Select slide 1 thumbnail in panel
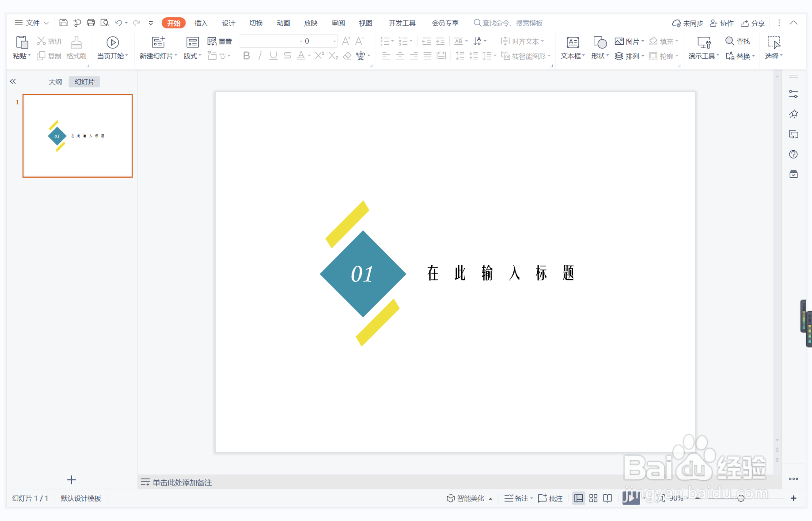 (77, 135)
